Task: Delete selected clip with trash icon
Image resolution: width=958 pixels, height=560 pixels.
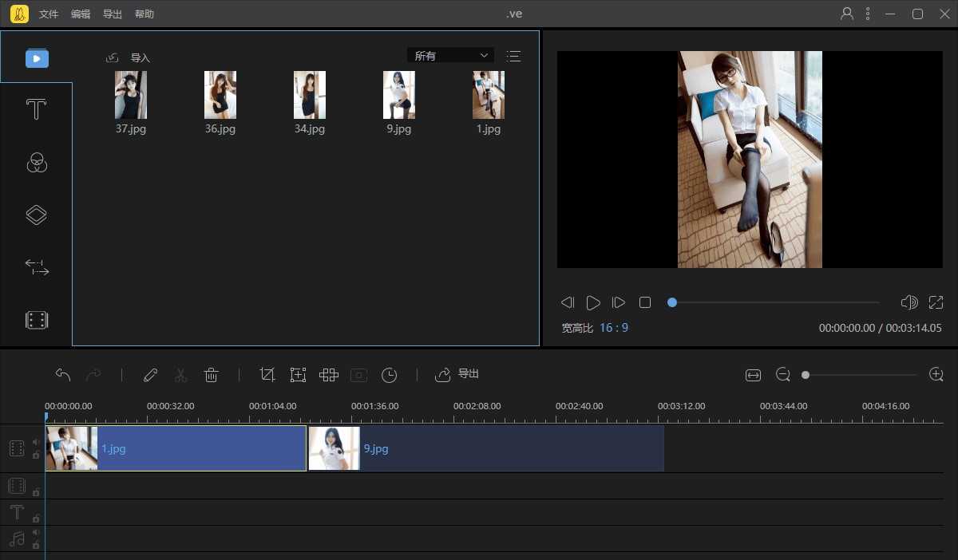Action: click(x=212, y=374)
